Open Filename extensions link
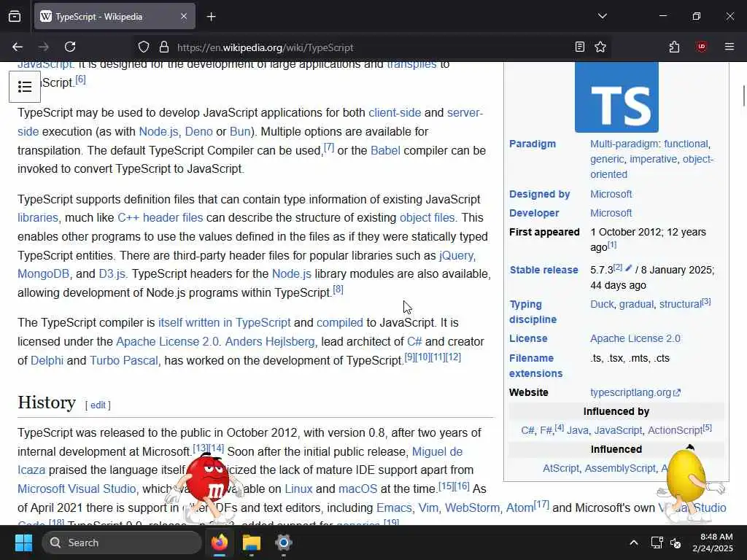 [536, 366]
